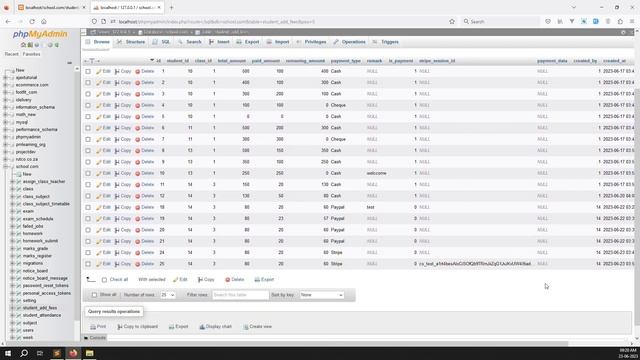Enable the Show all checkbox
The height and width of the screenshot is (360, 640).
click(94, 295)
